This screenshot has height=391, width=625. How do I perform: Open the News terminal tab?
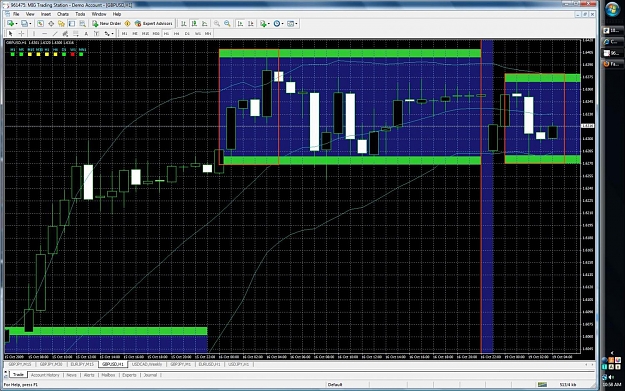[71, 375]
